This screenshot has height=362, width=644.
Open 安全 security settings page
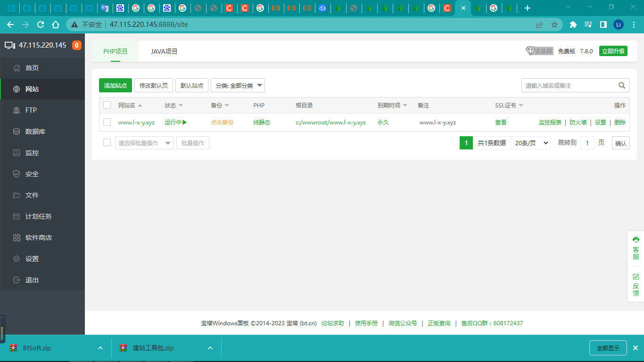point(42,174)
